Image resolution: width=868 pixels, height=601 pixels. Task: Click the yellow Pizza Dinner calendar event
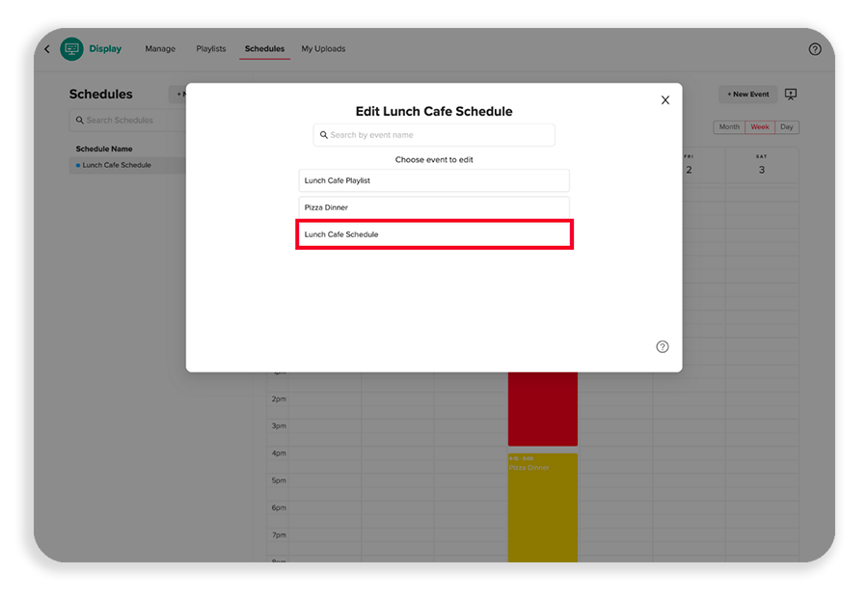(542, 507)
